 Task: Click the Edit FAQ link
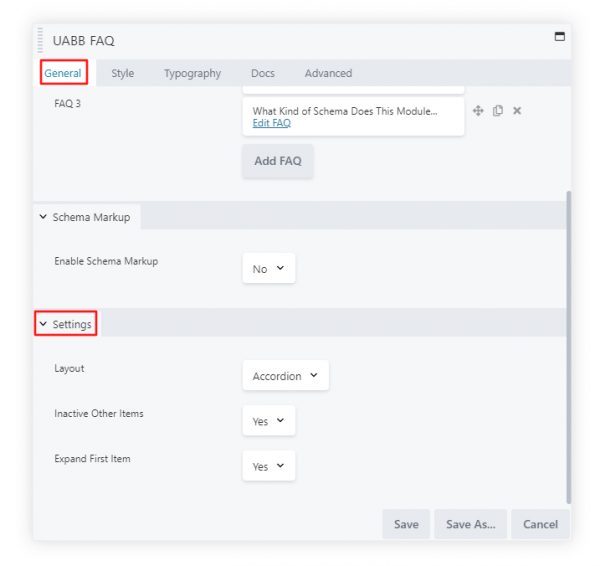[272, 123]
